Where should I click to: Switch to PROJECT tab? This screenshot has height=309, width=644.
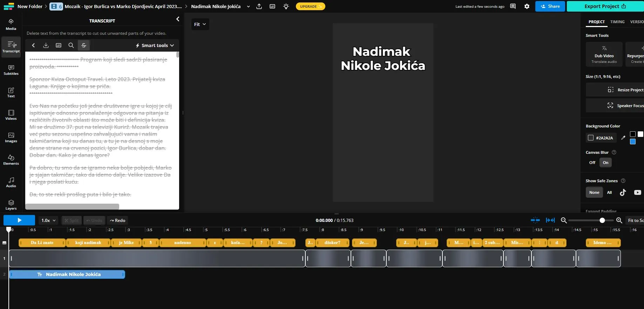(597, 22)
